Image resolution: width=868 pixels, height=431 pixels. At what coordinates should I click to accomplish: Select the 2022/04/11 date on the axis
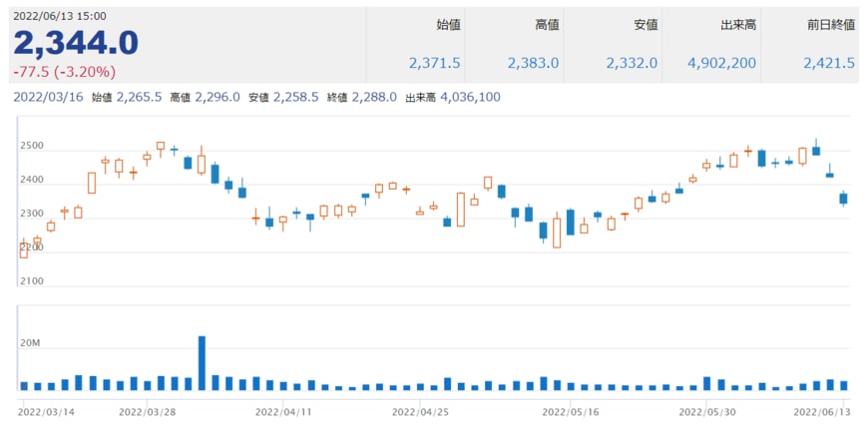283,410
